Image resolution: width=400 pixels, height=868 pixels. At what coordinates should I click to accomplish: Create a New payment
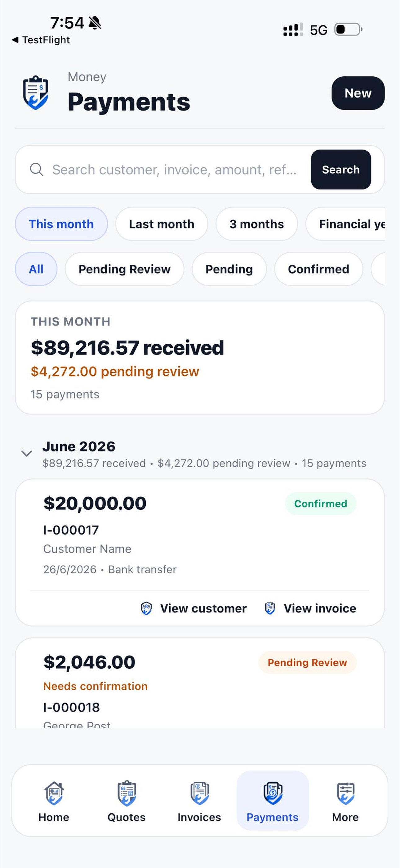tap(358, 93)
